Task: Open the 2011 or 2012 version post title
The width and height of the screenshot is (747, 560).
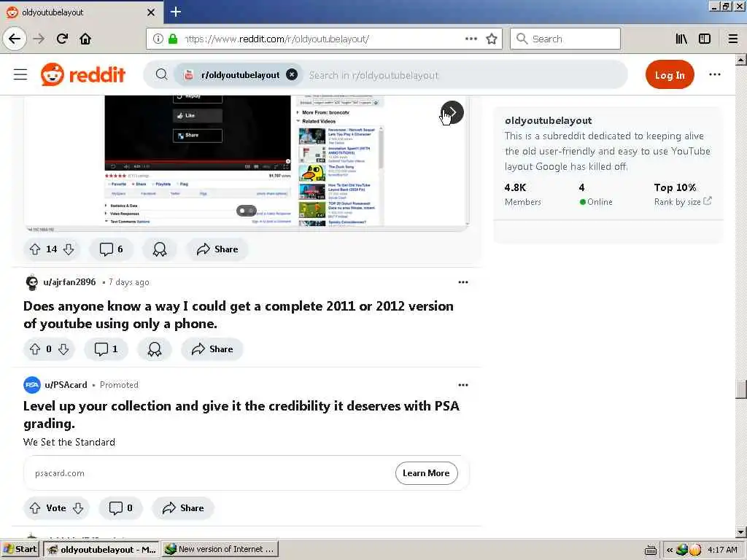Action: coord(239,315)
